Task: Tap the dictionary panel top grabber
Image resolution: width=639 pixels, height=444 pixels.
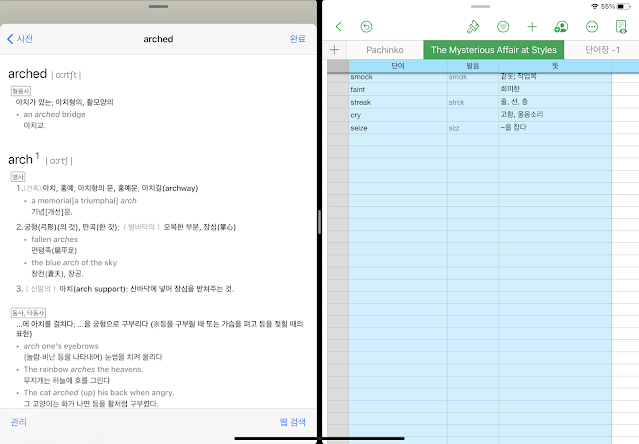Action: [x=159, y=7]
